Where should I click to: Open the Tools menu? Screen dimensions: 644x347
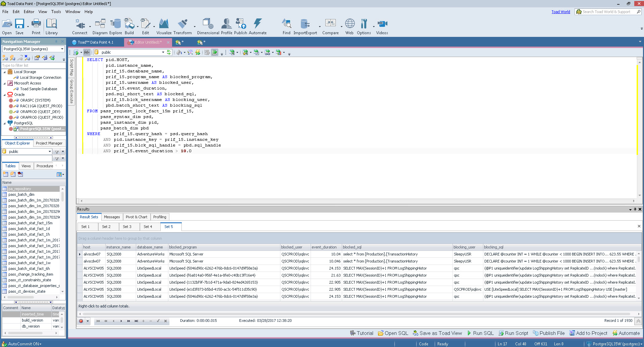click(x=56, y=12)
